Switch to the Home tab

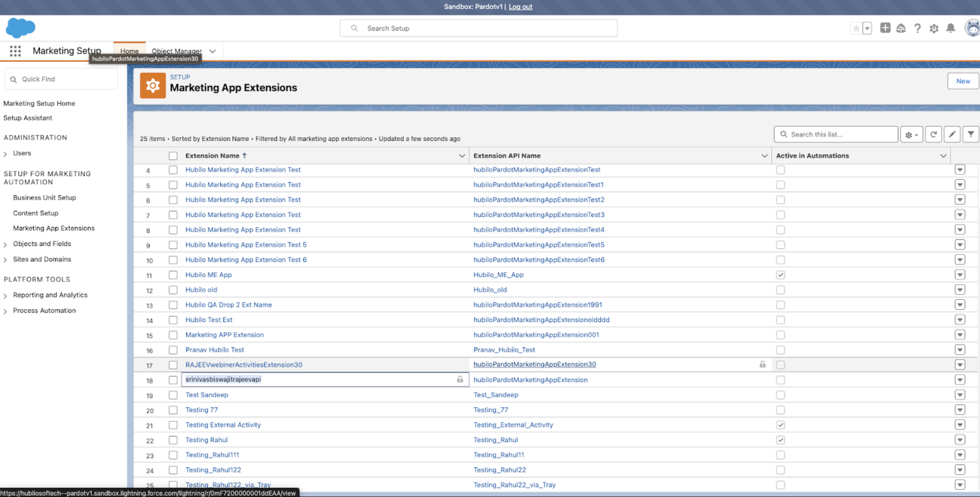(x=129, y=51)
